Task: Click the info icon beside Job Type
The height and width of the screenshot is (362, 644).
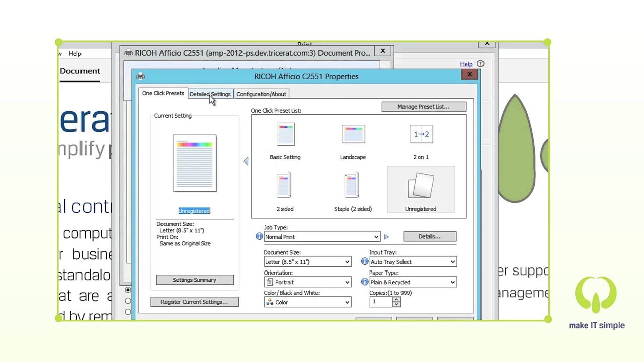Action: (x=259, y=236)
